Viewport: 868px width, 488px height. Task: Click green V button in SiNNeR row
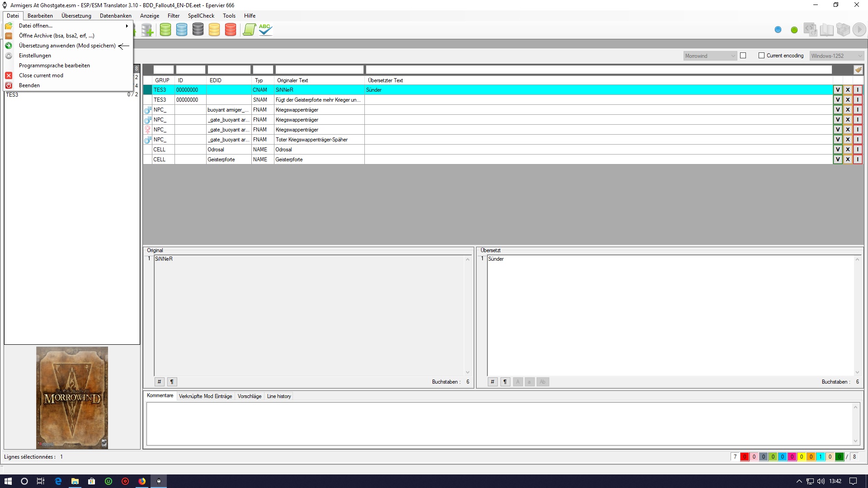(838, 90)
